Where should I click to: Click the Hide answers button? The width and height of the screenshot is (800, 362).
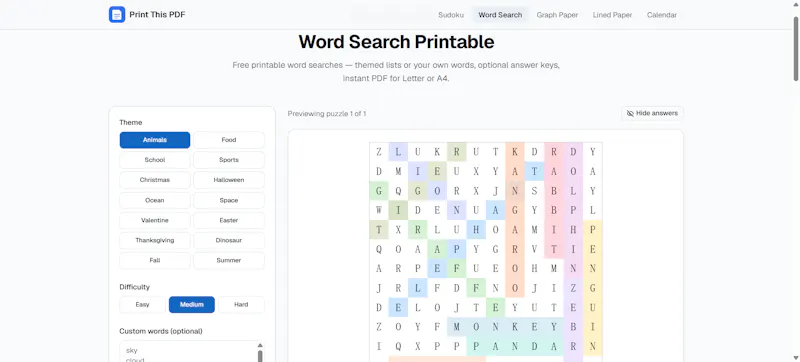point(652,113)
